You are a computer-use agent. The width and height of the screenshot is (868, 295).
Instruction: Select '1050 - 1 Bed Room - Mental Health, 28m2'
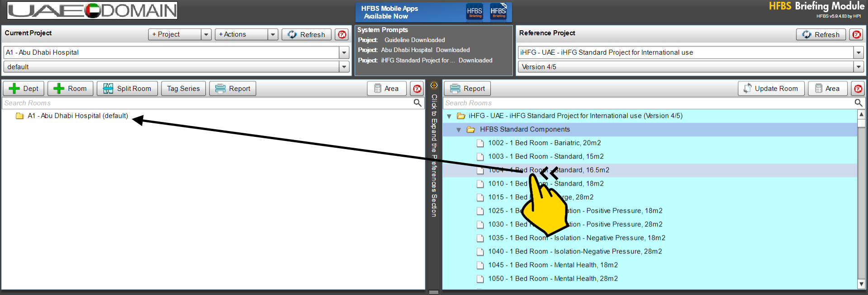(x=553, y=279)
